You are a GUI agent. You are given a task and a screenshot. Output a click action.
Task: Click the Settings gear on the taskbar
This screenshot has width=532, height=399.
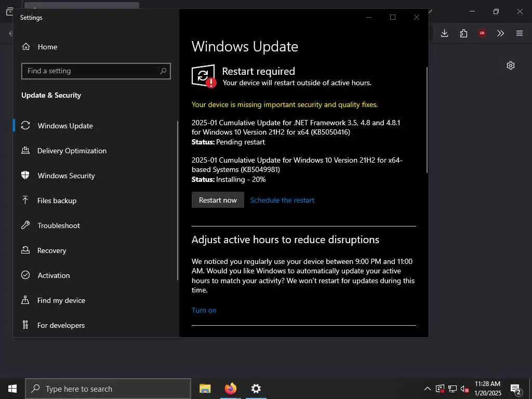(x=256, y=389)
